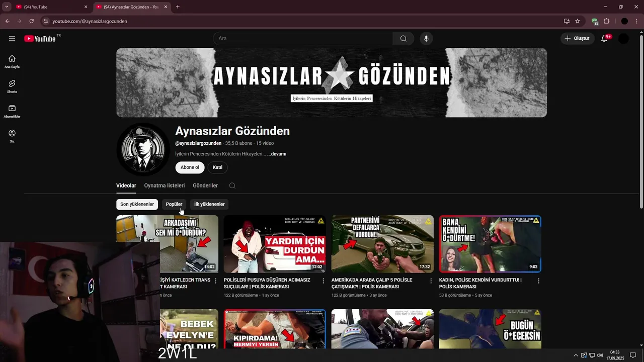This screenshot has height=362, width=644.
Task: Open the account avatar menu
Action: pos(623,39)
